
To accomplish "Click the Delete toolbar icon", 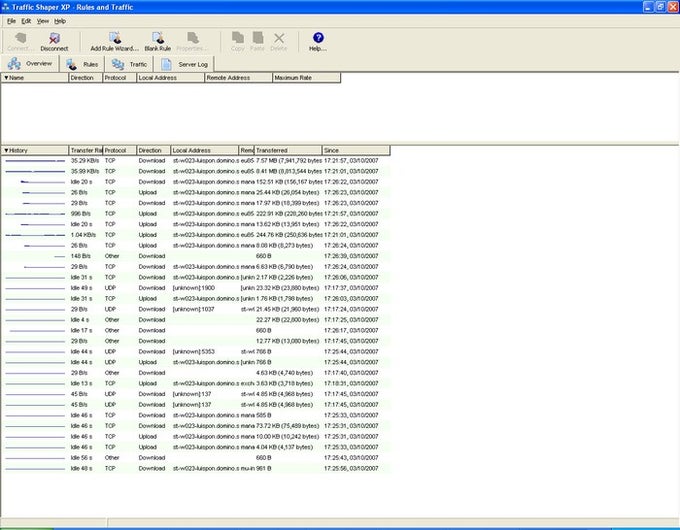I will tap(279, 42).
